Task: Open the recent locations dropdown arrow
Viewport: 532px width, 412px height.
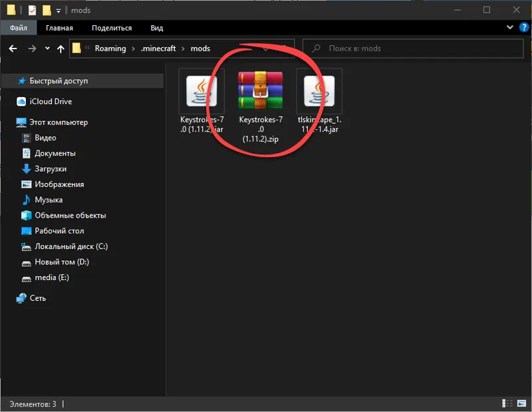Action: pyautogui.click(x=47, y=49)
